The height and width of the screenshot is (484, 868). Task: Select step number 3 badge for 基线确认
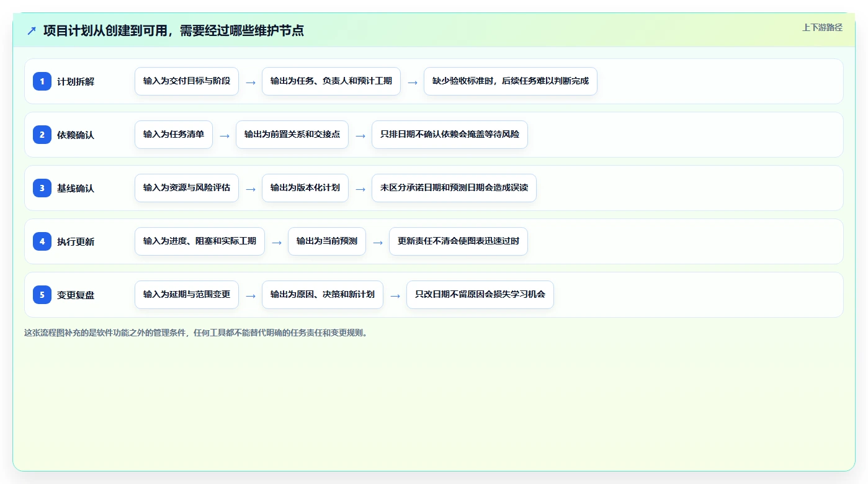(x=42, y=188)
